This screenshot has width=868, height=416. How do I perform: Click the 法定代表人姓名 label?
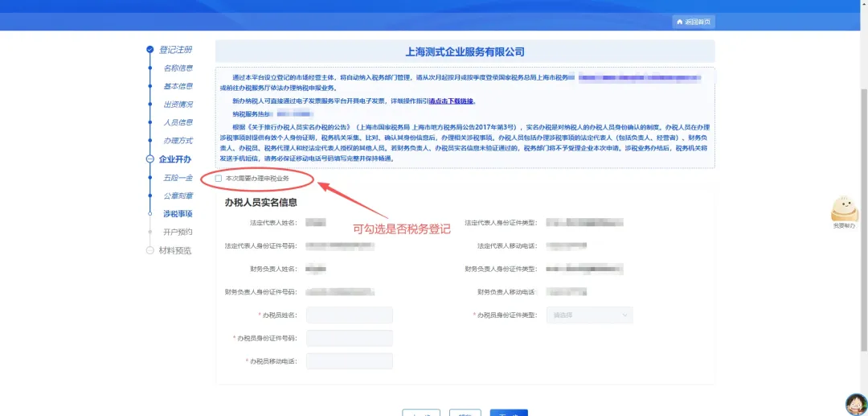(273, 223)
